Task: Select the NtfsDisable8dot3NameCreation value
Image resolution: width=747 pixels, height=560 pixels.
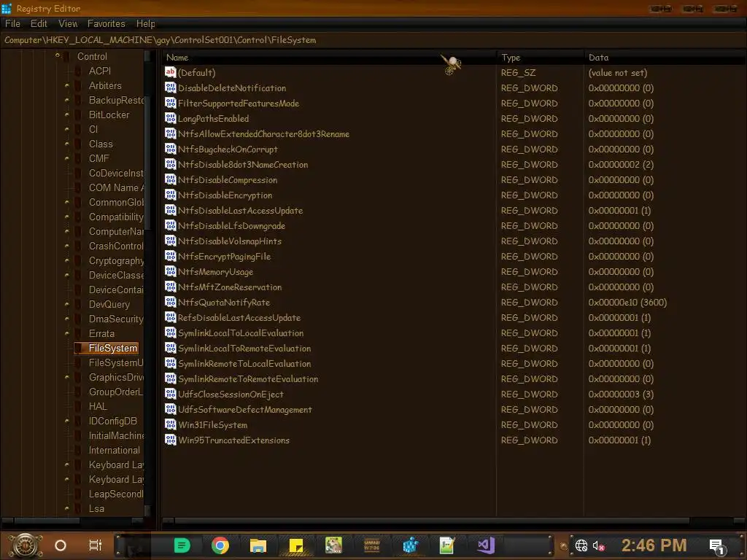Action: [243, 164]
